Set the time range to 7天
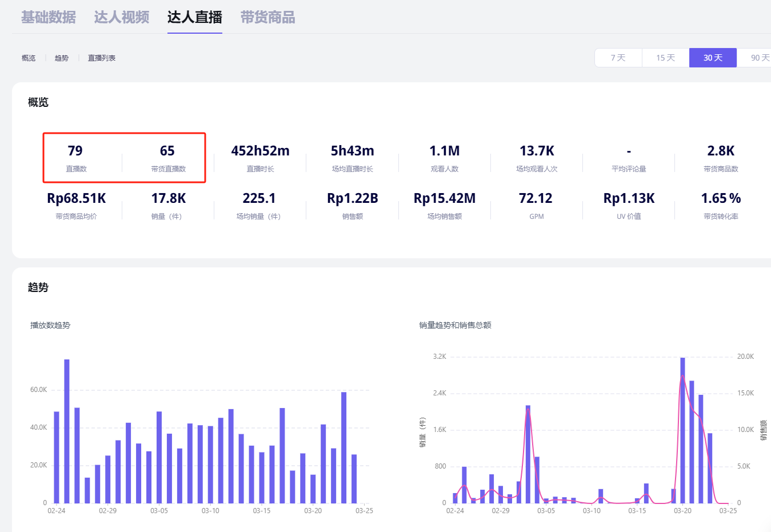Screen dimensions: 771x532 618,58
